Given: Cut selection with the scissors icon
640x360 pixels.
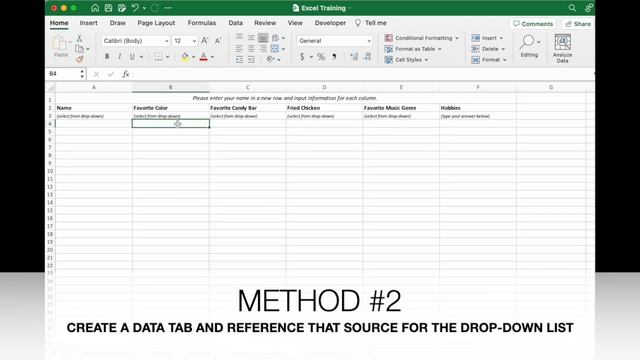Looking at the screenshot, I should pos(79,38).
